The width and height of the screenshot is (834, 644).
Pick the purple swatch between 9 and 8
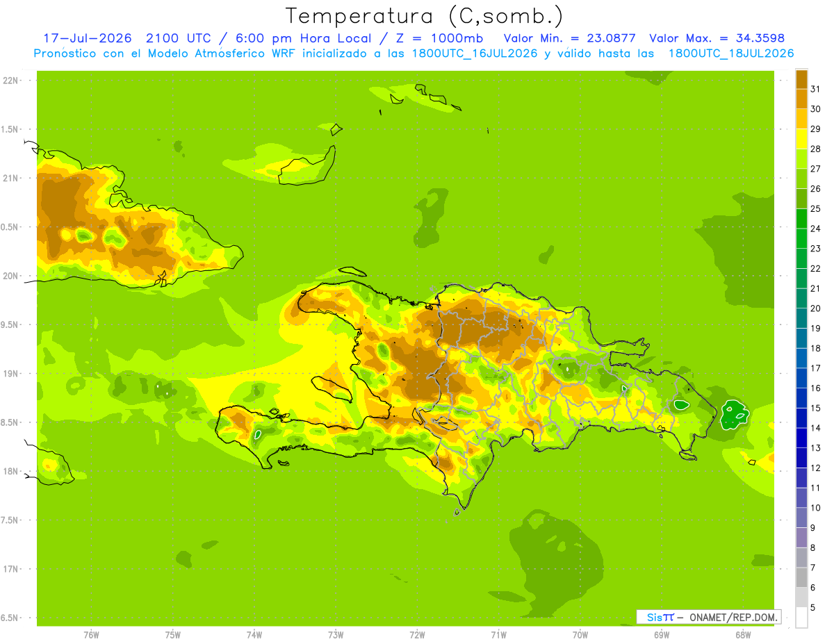[801, 538]
